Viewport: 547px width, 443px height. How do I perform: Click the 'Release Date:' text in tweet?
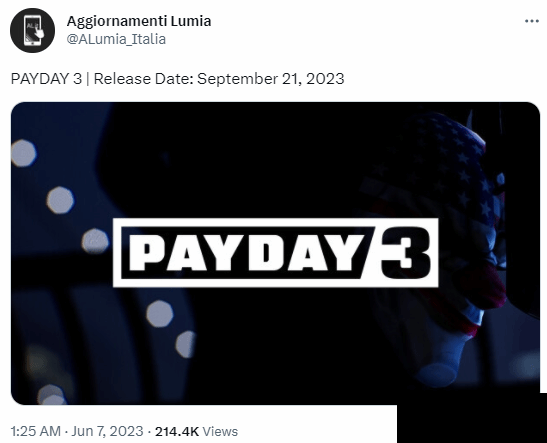tap(143, 78)
